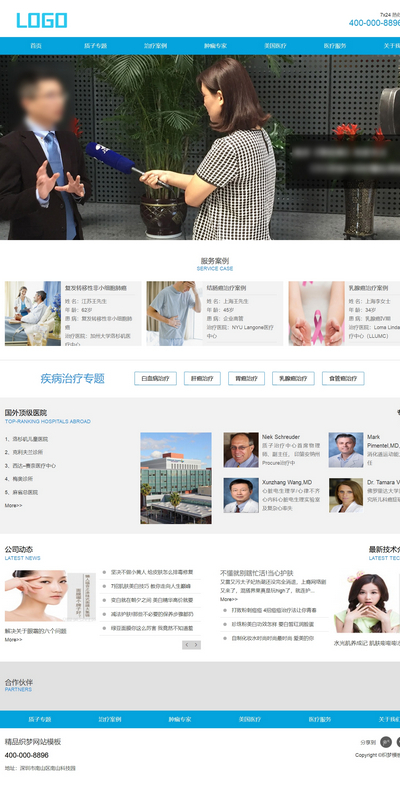Click More>> under the eye cream article

[x=13, y=639]
